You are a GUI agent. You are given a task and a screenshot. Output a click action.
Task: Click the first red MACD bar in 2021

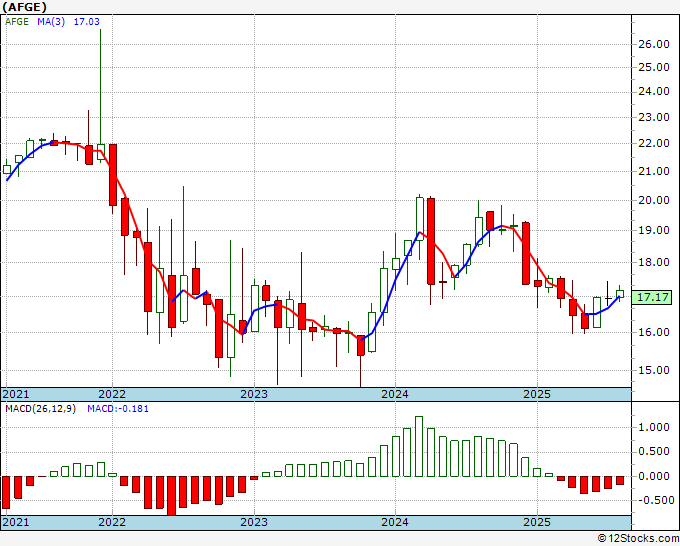click(6, 492)
